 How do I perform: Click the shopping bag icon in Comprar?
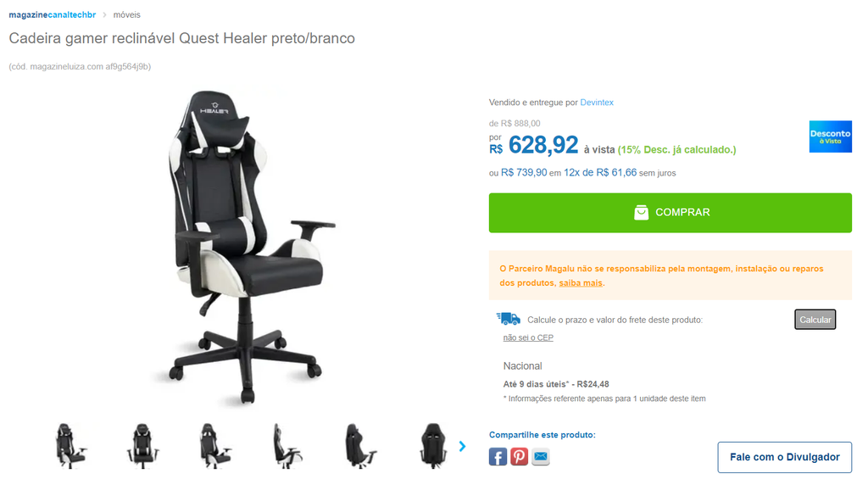coord(641,213)
